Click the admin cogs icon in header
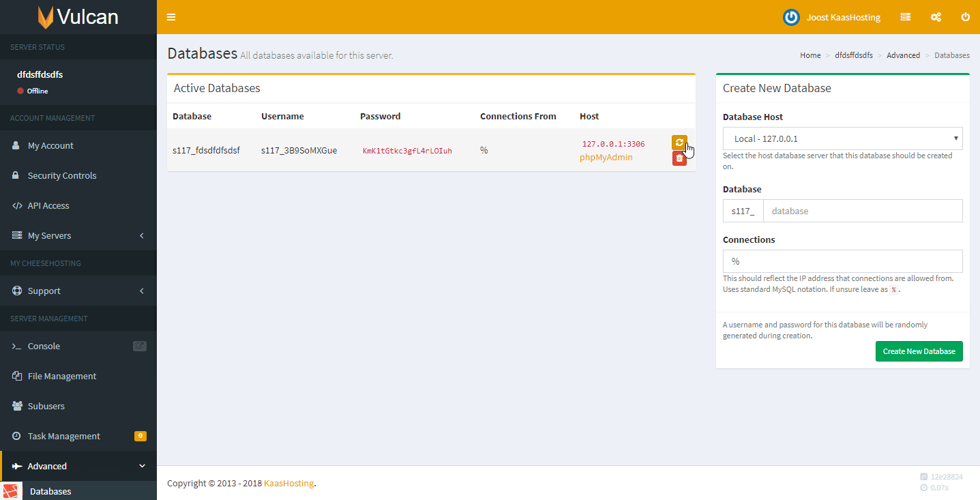The height and width of the screenshot is (500, 980). coord(936,17)
